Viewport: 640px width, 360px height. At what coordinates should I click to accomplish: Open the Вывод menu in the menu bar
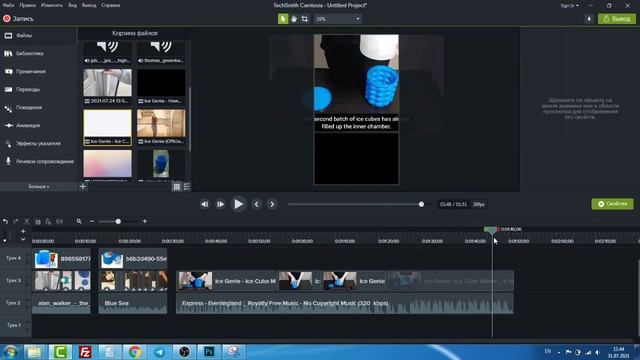[89, 5]
